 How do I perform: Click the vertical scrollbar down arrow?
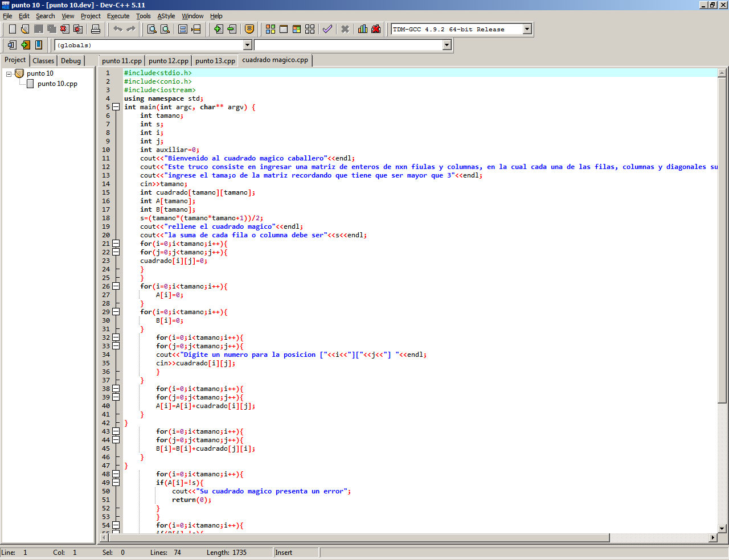722,528
